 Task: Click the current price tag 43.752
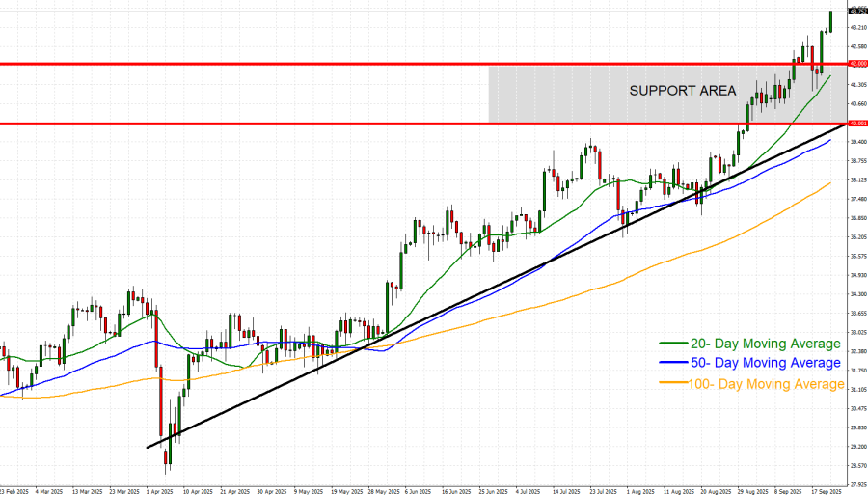(x=856, y=11)
